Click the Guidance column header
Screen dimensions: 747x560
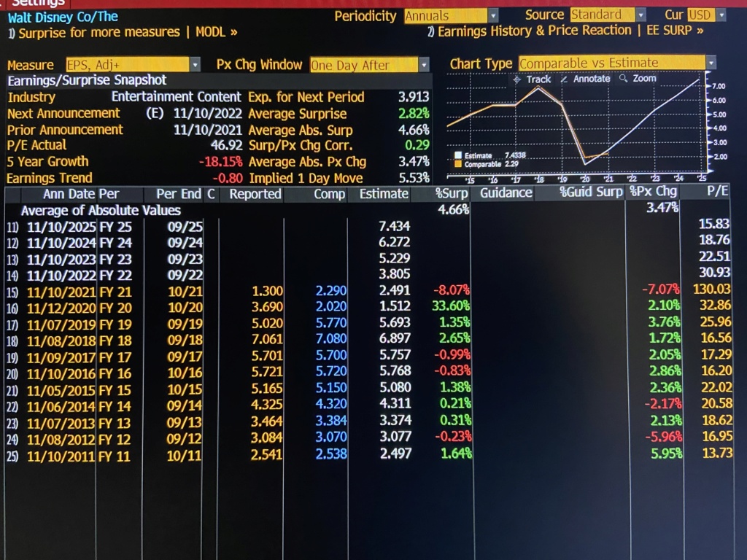pyautogui.click(x=506, y=192)
